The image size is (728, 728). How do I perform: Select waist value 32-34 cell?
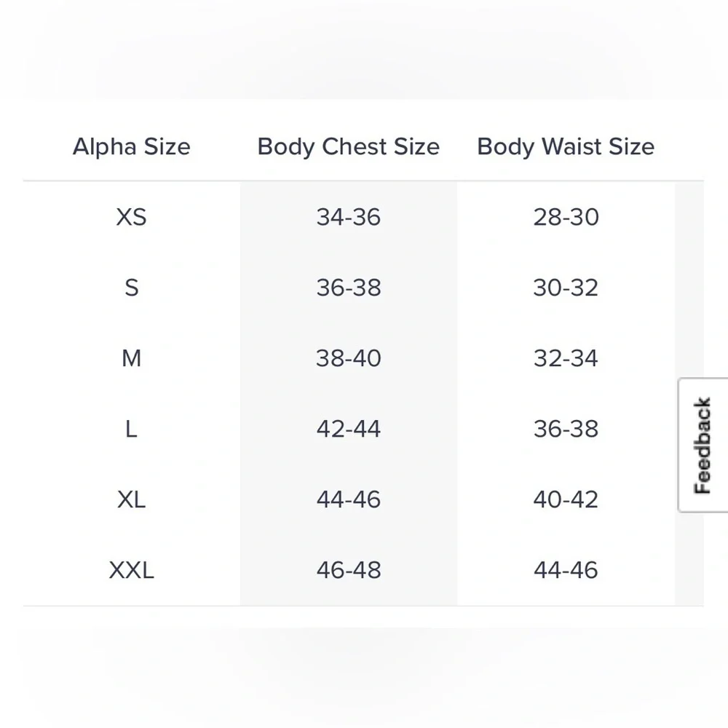566,358
